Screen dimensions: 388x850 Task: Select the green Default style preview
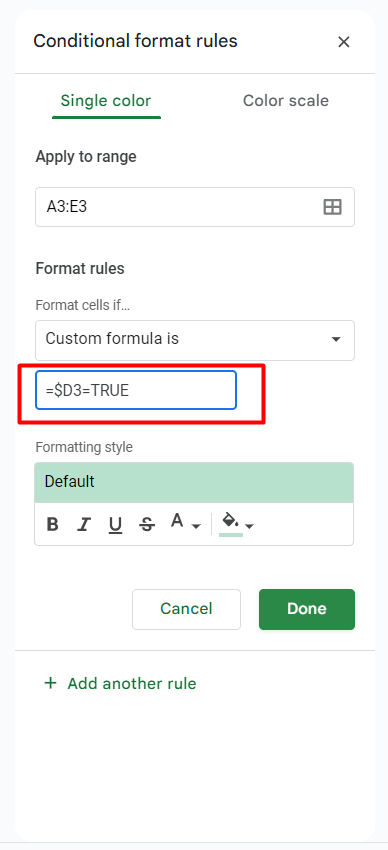194,482
